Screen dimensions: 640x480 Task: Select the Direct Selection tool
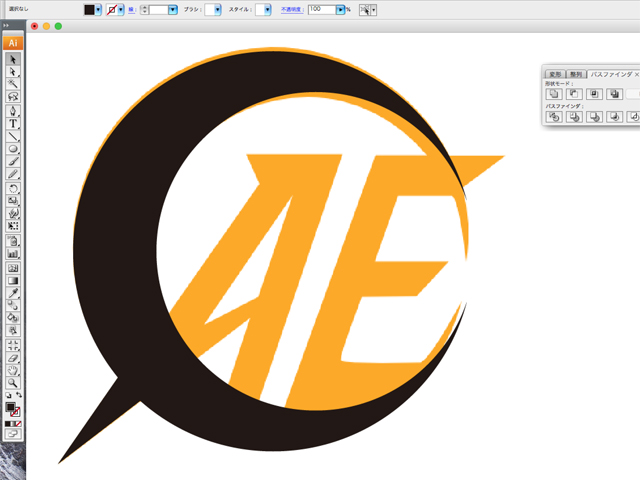coord(13,72)
